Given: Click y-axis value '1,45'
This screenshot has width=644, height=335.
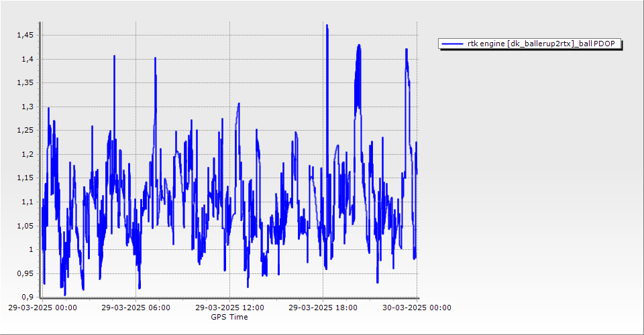Looking at the screenshot, I should click(x=25, y=36).
